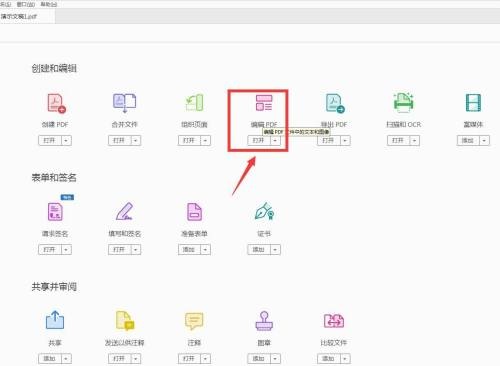Click the 添加 button under 准备表单
This screenshot has width=500, height=366.
click(x=190, y=249)
